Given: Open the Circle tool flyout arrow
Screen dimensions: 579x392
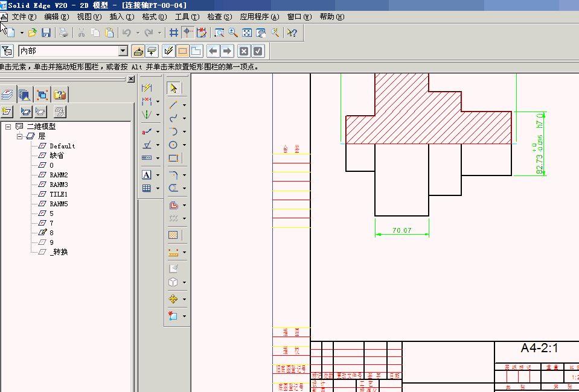Looking at the screenshot, I should coord(184,145).
